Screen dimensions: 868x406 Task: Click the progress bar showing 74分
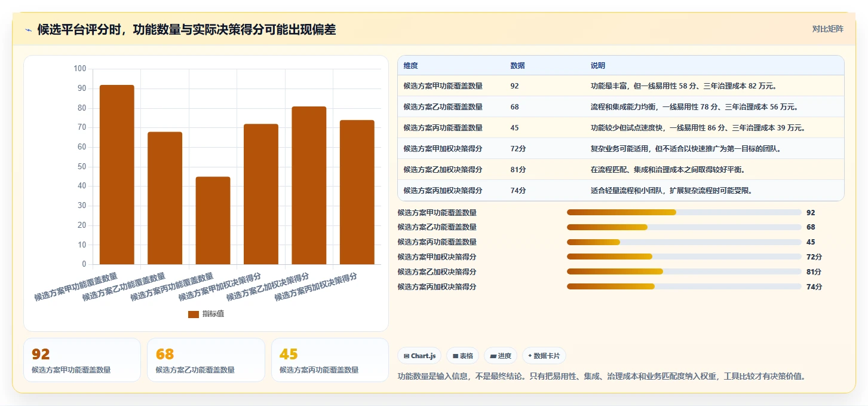tap(684, 287)
